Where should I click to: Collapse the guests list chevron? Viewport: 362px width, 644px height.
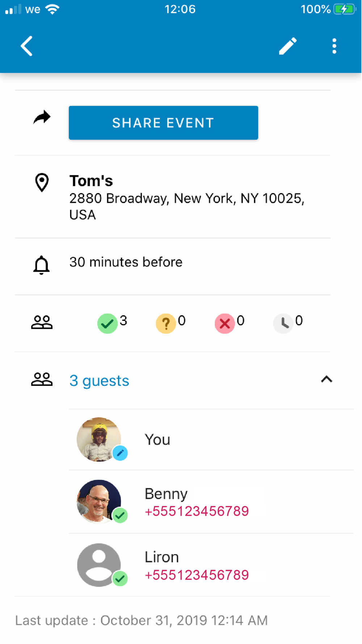pos(327,379)
